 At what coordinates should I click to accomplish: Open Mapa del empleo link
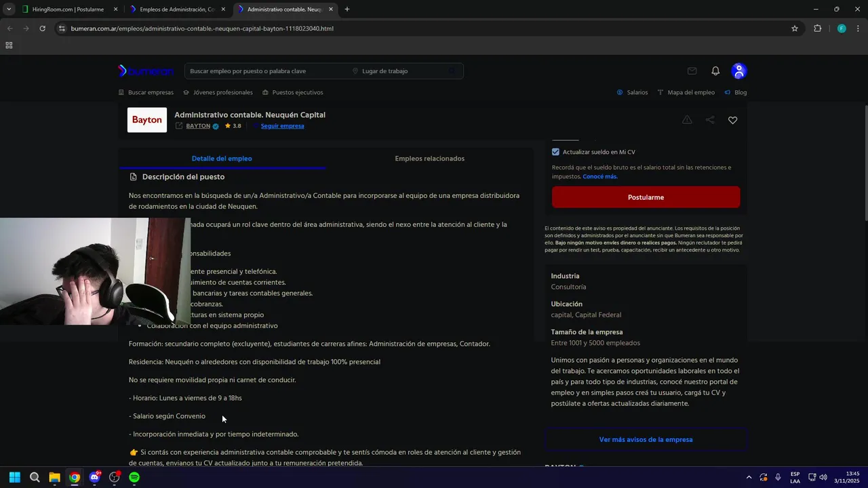686,92
